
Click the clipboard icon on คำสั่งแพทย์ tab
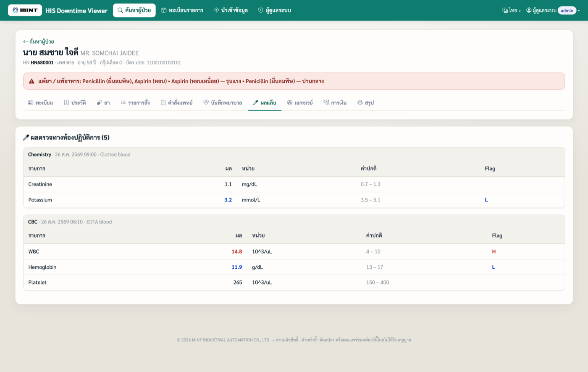pyautogui.click(x=163, y=102)
